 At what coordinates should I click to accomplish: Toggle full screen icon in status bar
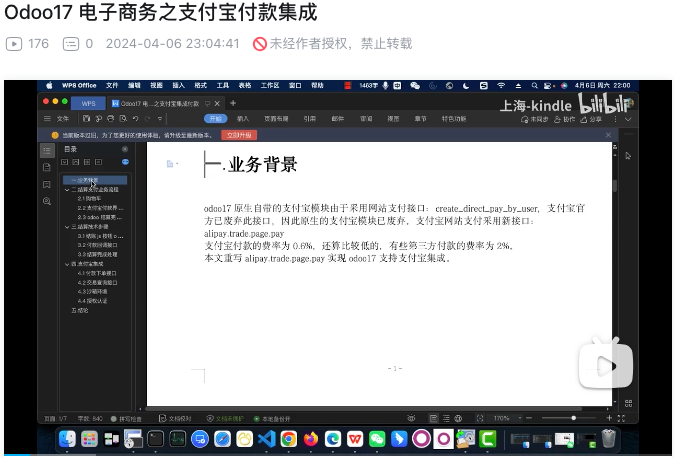pyautogui.click(x=621, y=418)
